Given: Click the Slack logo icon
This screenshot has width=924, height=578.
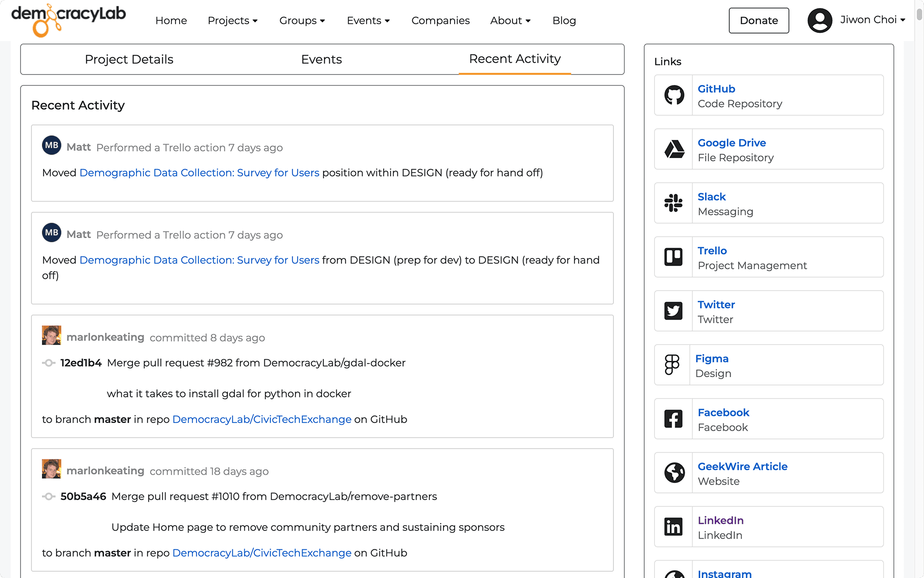Looking at the screenshot, I should point(674,203).
